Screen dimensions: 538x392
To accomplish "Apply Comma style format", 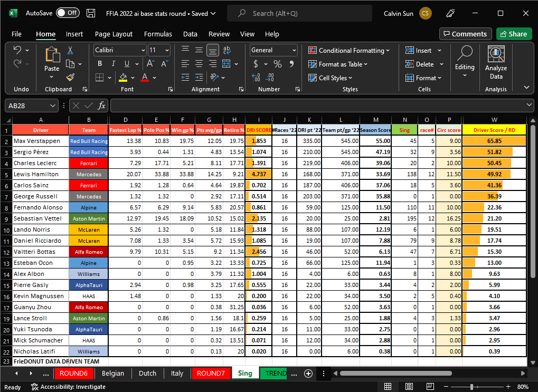I will click(x=291, y=64).
